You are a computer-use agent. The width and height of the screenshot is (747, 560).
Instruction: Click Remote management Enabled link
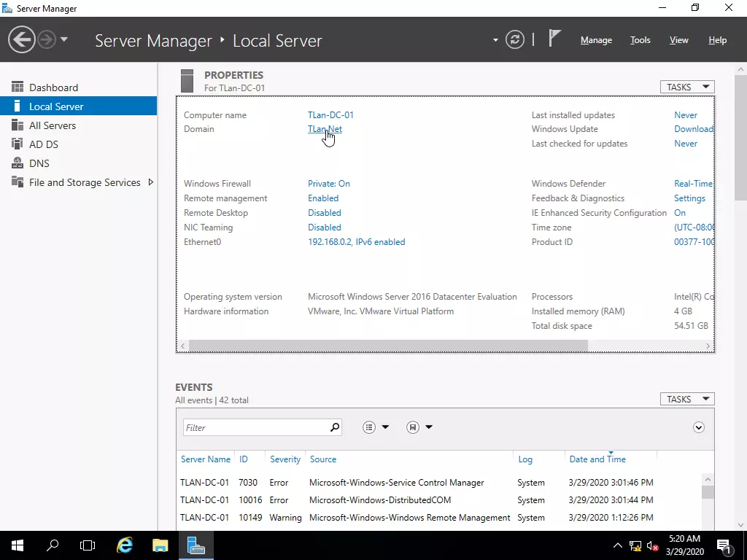(x=323, y=198)
